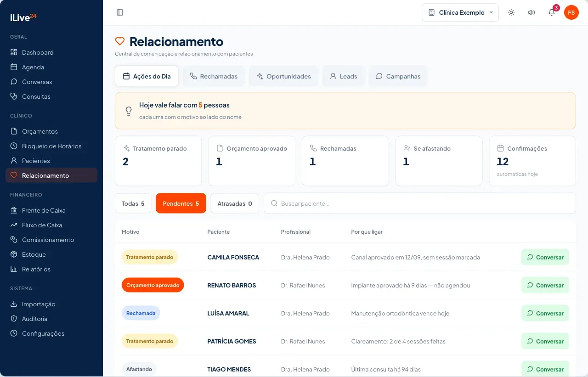Open the Se afastando summary card
The height and width of the screenshot is (377, 588).
click(439, 161)
